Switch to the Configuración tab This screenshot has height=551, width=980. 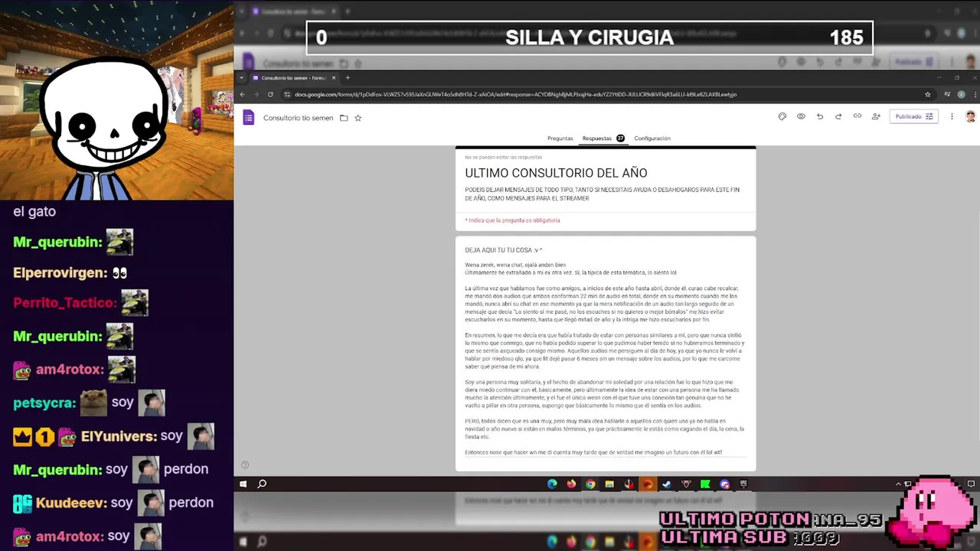(652, 139)
